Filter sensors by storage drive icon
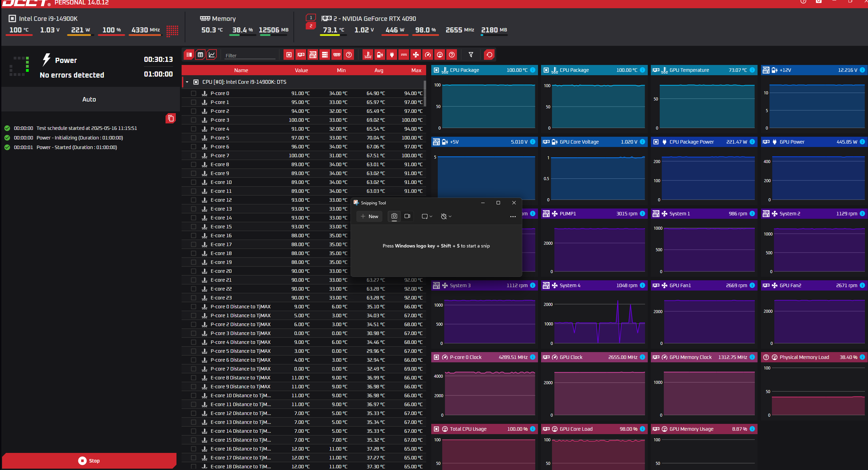868x470 pixels. pyautogui.click(x=325, y=55)
